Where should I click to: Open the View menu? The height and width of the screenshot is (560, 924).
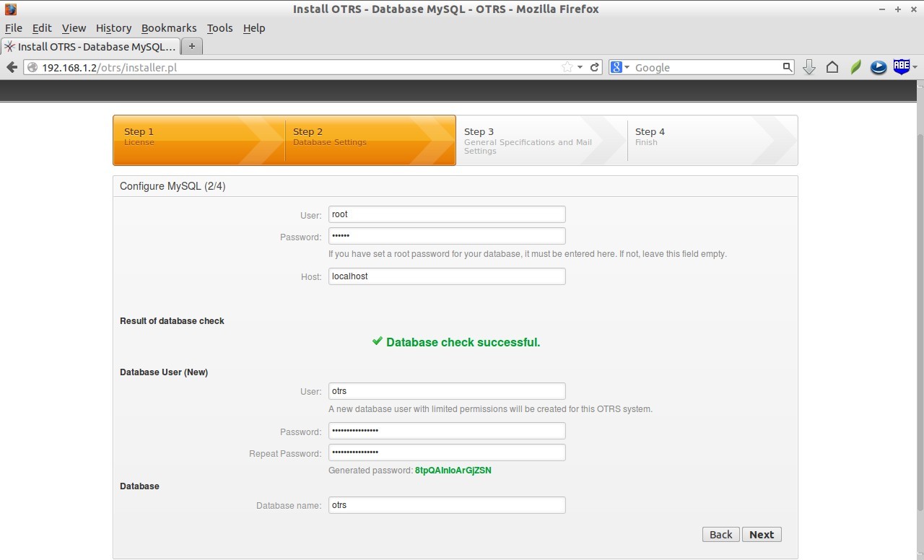pos(74,28)
